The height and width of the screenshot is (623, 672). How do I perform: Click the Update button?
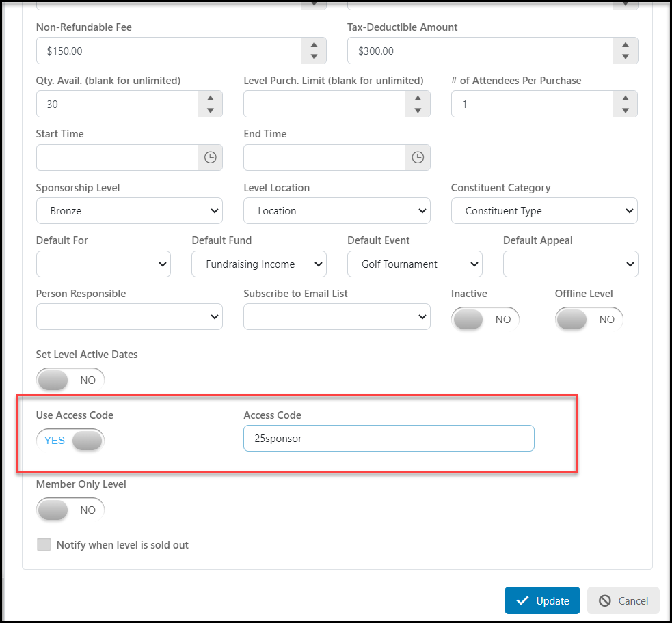click(x=542, y=600)
